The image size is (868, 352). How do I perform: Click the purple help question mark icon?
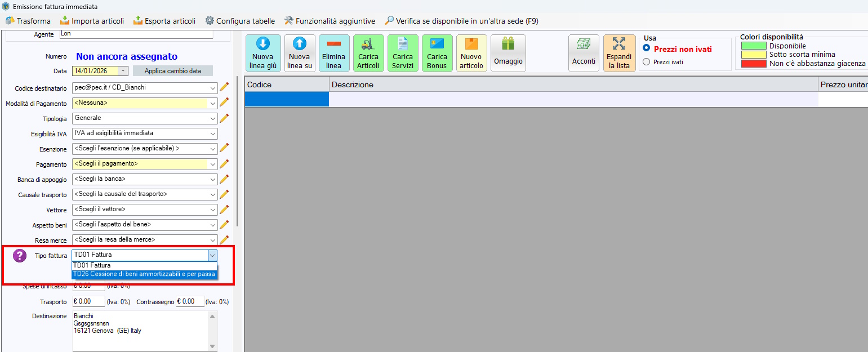point(20,256)
